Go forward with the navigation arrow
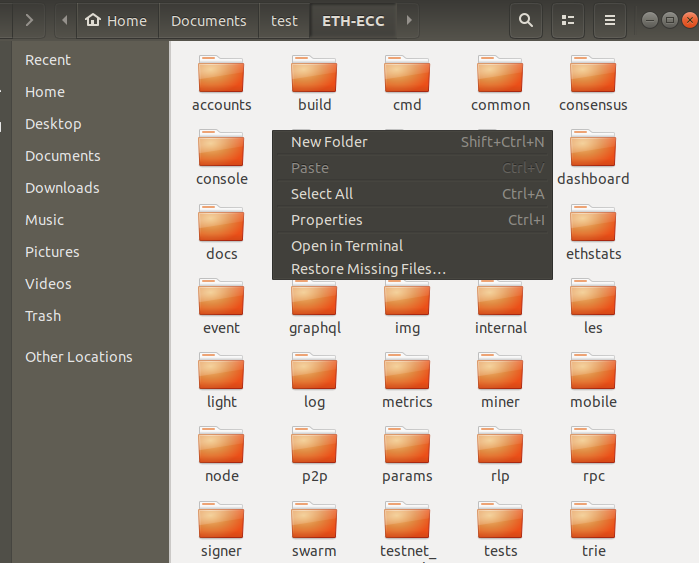Screen dimensions: 699x563 click(x=29, y=21)
